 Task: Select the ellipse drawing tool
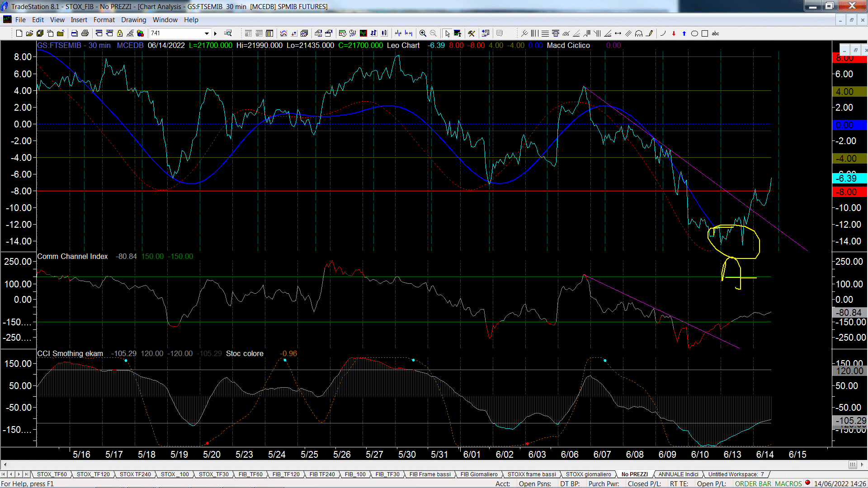694,33
